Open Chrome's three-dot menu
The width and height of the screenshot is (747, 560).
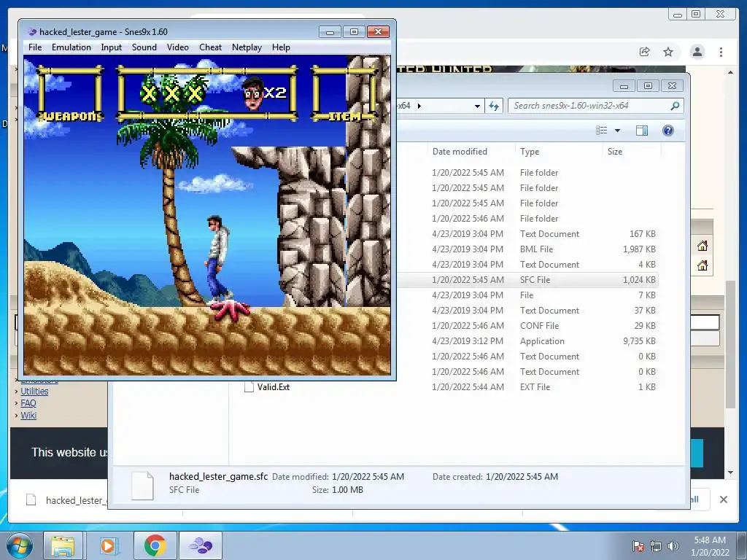pos(721,52)
